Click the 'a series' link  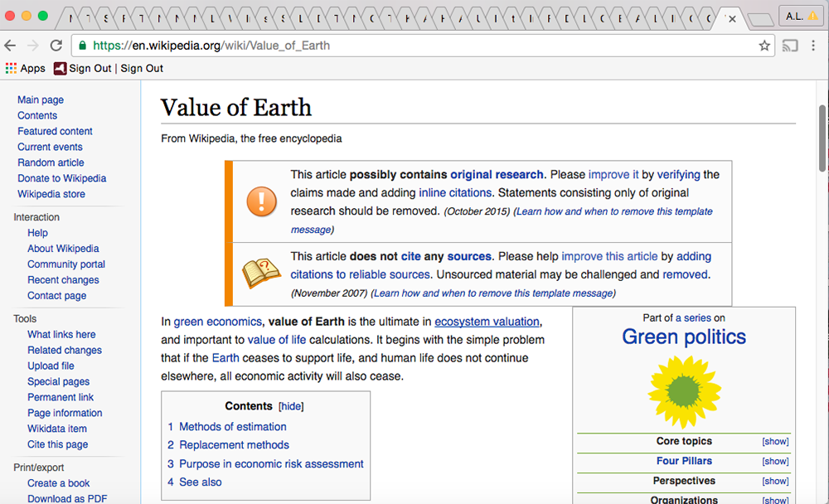pyautogui.click(x=693, y=317)
